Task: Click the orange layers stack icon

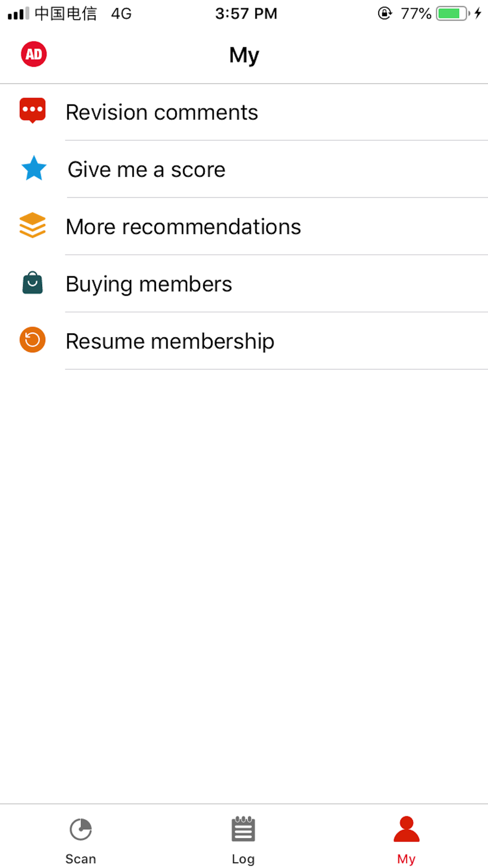Action: (33, 226)
